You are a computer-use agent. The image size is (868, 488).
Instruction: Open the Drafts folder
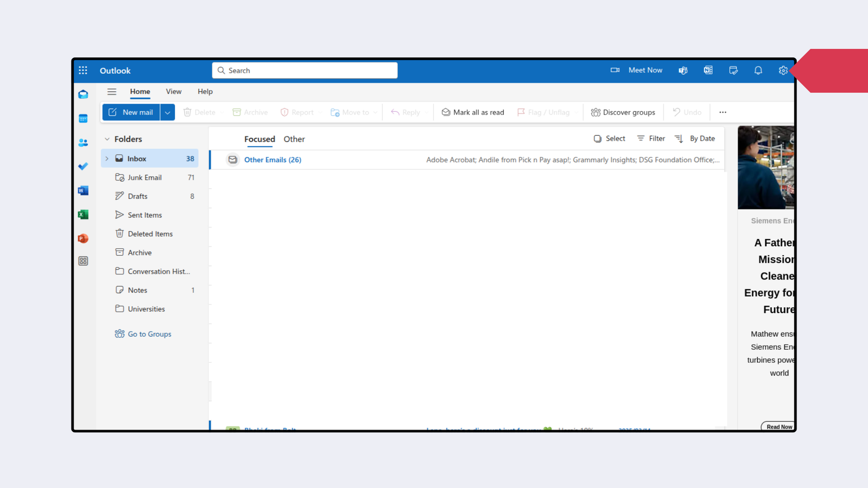coord(149,196)
